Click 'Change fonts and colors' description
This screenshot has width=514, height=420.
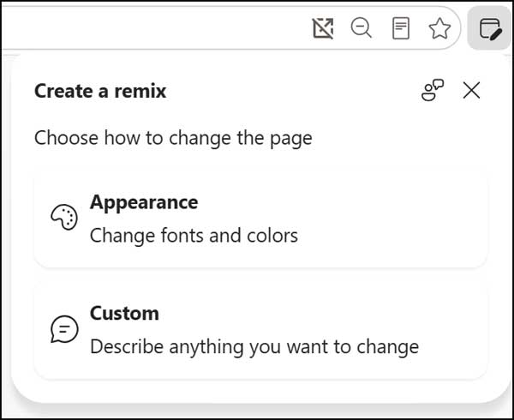pos(194,236)
